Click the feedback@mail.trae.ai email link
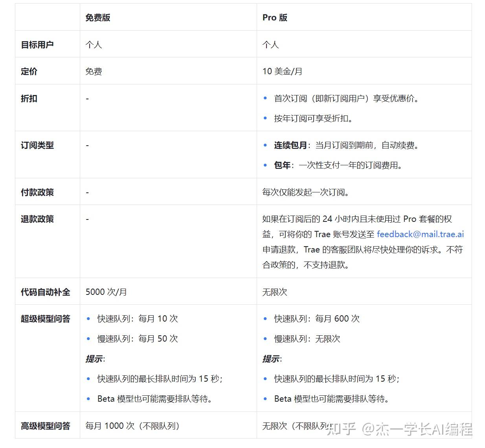This screenshot has width=485, height=448. click(x=419, y=234)
